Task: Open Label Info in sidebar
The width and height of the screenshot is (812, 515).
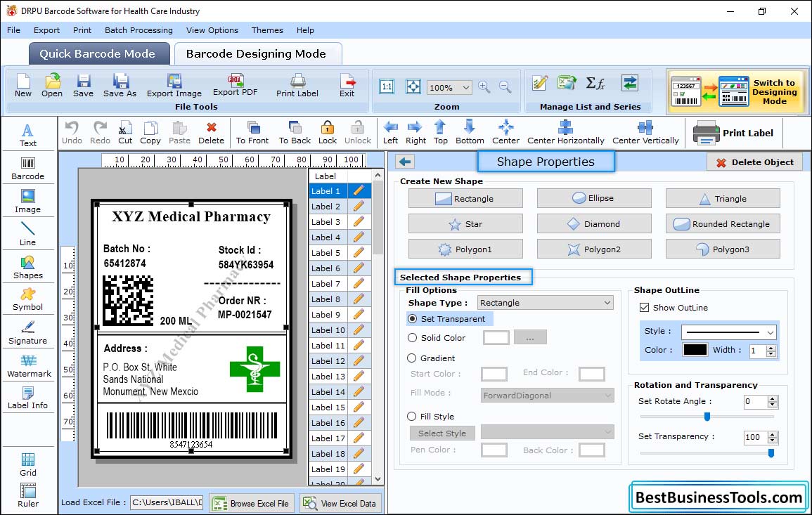Action: pos(27,398)
